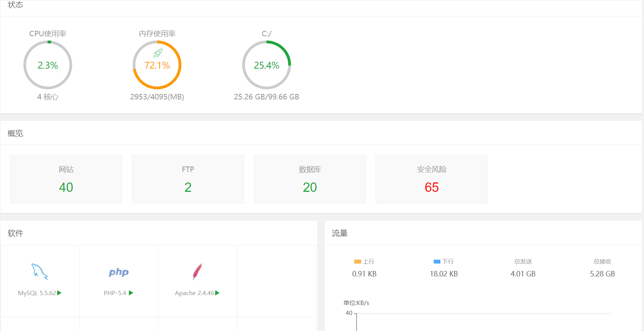Click the 流量 section heading
The image size is (644, 331).
coord(340,233)
